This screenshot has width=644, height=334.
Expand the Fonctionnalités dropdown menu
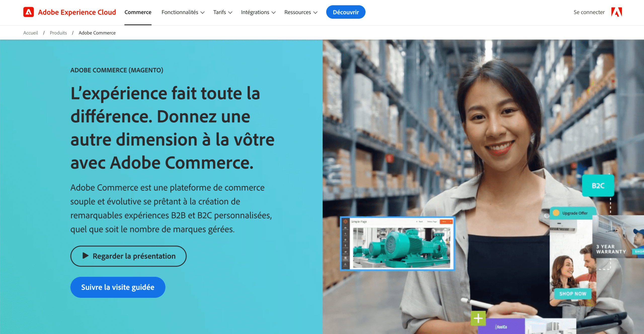(x=183, y=12)
